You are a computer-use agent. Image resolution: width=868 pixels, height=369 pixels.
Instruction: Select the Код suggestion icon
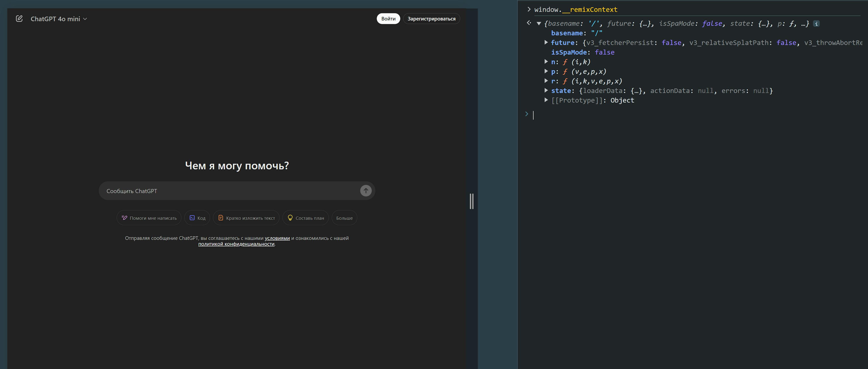point(192,218)
